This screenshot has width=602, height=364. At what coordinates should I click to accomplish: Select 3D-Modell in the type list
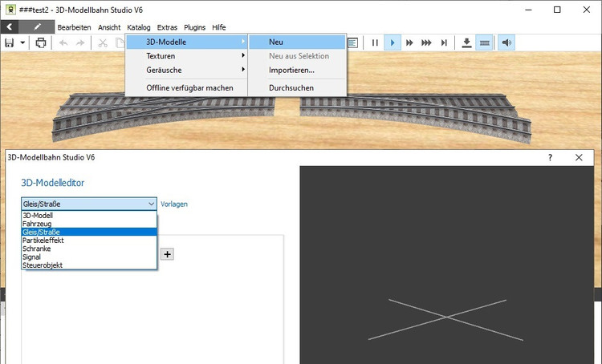click(89, 215)
